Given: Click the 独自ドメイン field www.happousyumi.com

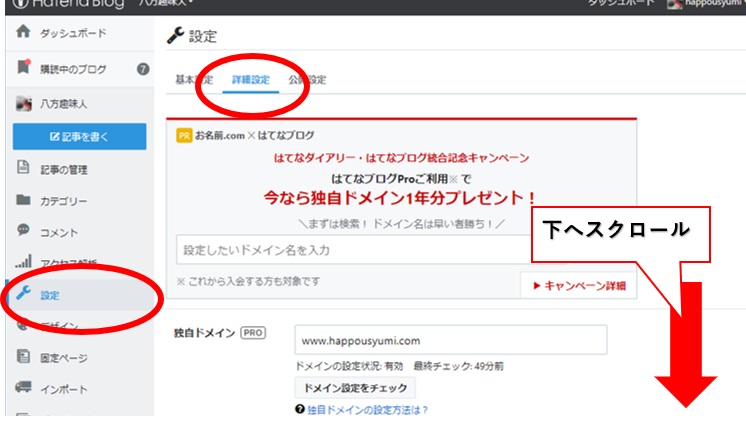Looking at the screenshot, I should [x=451, y=340].
